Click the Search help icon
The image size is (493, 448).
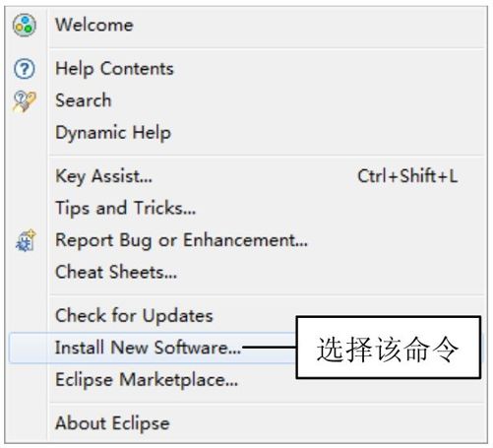point(25,101)
